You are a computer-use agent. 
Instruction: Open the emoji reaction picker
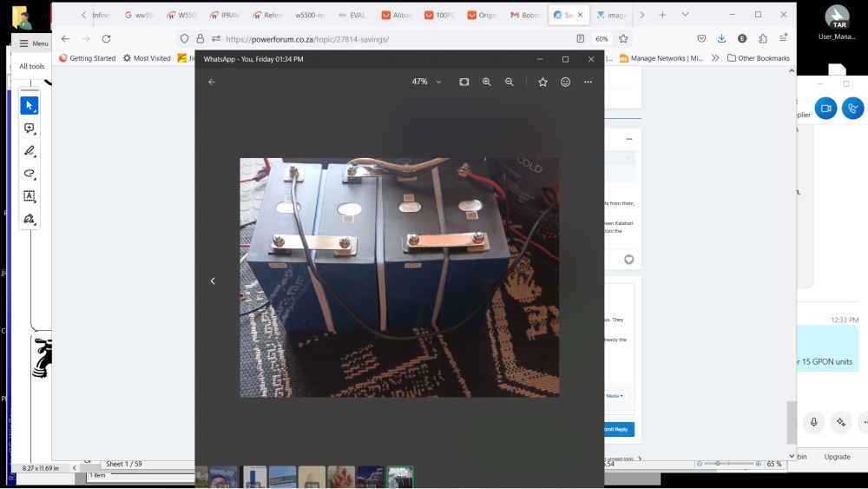565,82
